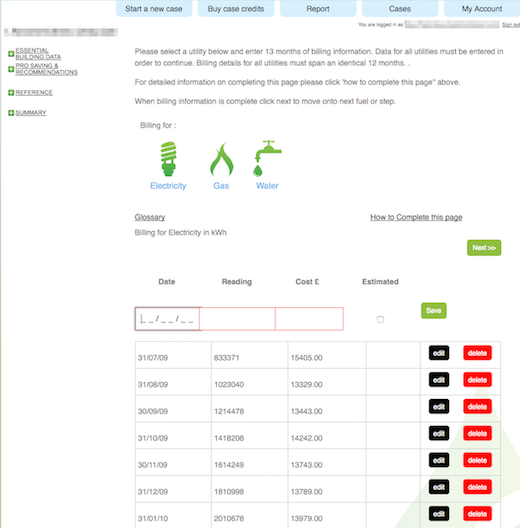Focus the Cost £ input field
Screen dimensions: 520x528
click(x=309, y=319)
